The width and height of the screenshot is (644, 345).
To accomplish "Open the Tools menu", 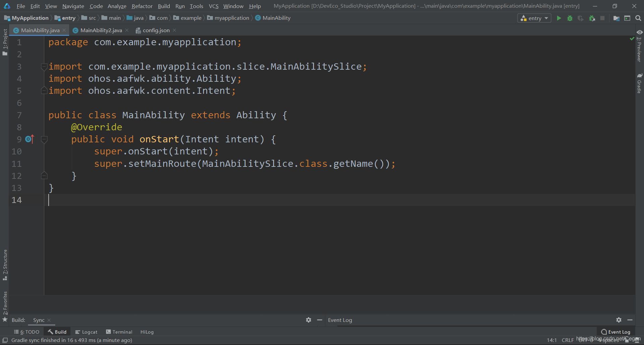I will (x=196, y=6).
